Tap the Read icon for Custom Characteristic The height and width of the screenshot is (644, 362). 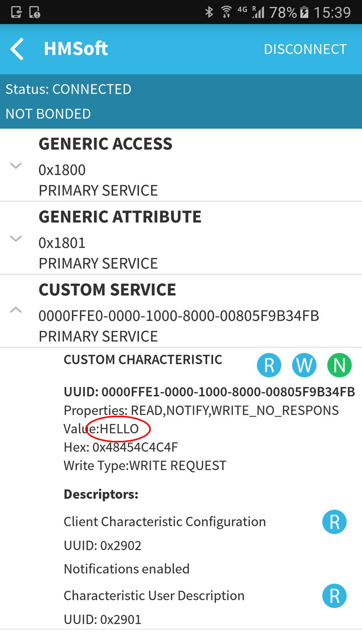[269, 365]
